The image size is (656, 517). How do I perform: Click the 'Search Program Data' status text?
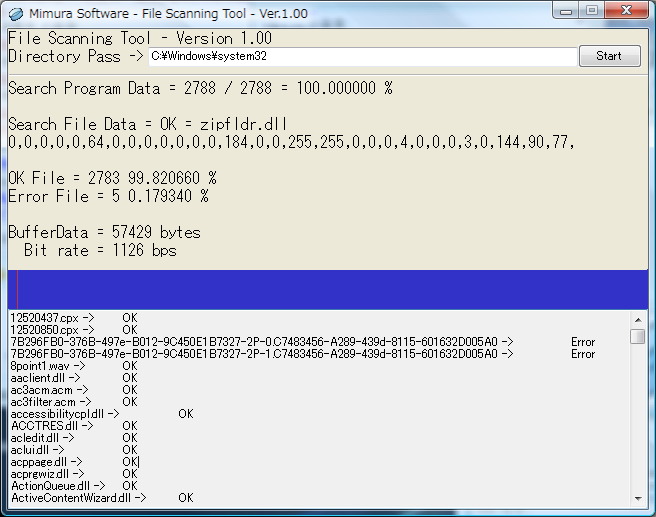200,88
